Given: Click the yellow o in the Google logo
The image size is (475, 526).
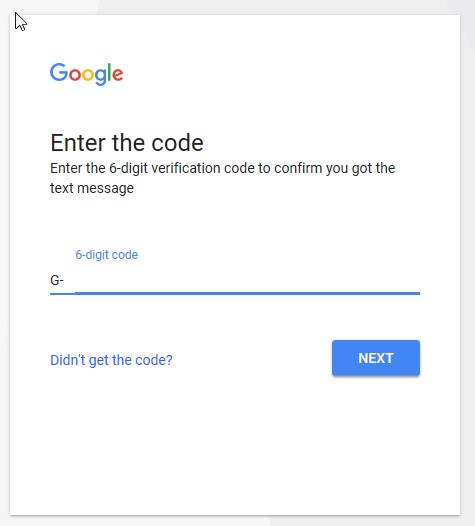Looking at the screenshot, I should click(x=88, y=74).
